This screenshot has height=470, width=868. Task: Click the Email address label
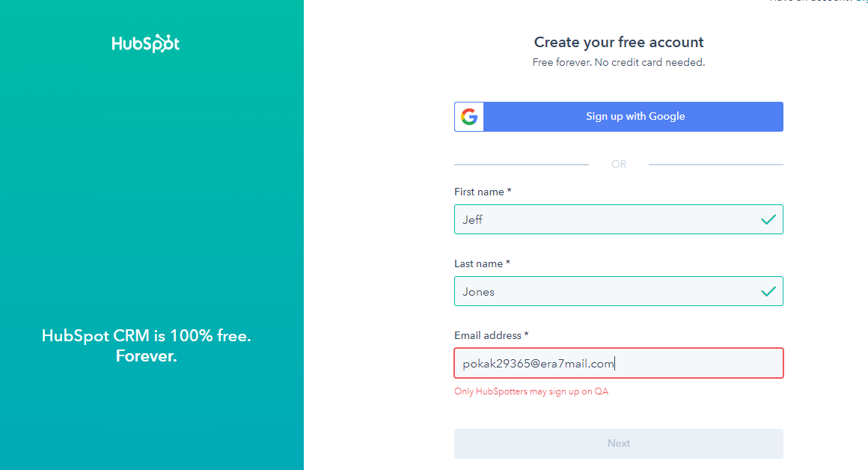(x=491, y=335)
